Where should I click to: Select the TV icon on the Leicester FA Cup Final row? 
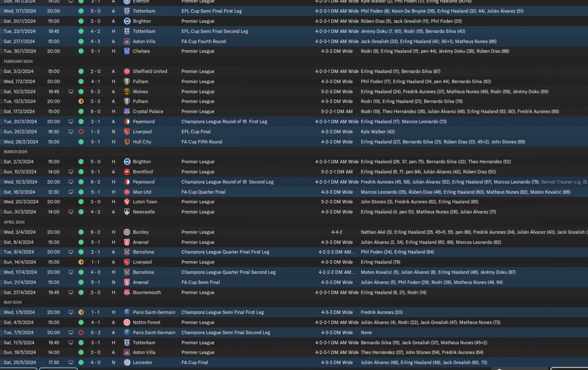point(71,363)
